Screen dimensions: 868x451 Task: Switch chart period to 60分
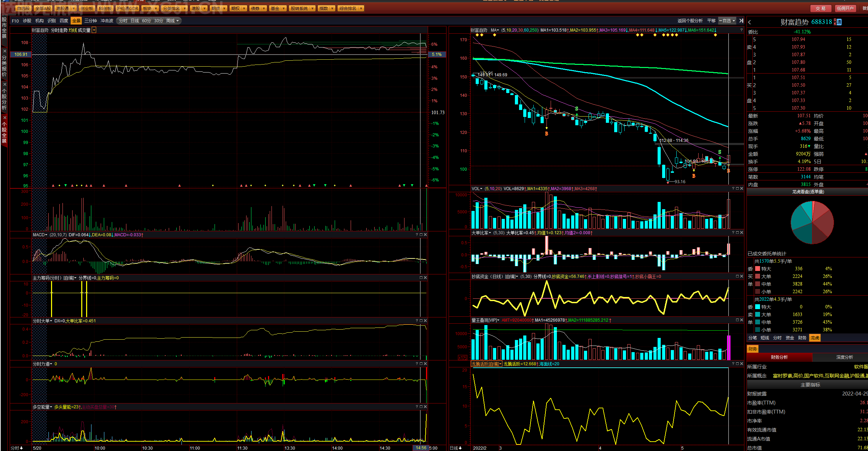tap(147, 21)
